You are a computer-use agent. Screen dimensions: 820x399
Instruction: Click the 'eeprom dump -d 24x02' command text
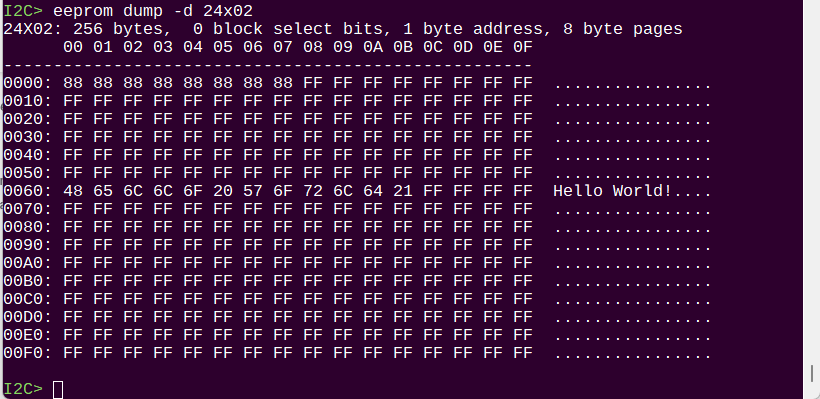click(x=153, y=10)
